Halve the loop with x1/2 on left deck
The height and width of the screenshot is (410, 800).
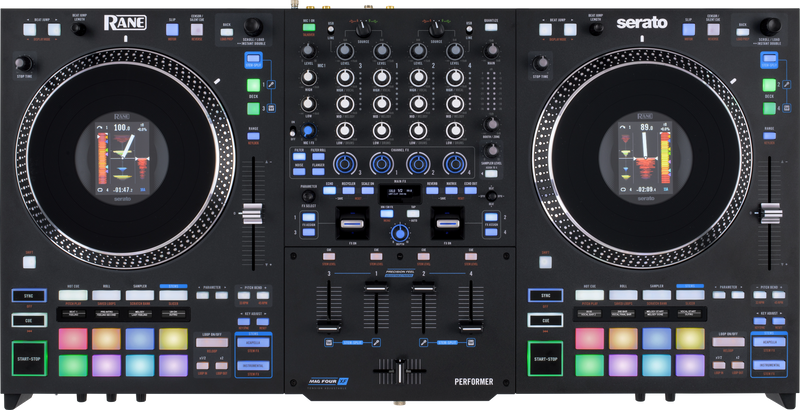click(x=203, y=366)
